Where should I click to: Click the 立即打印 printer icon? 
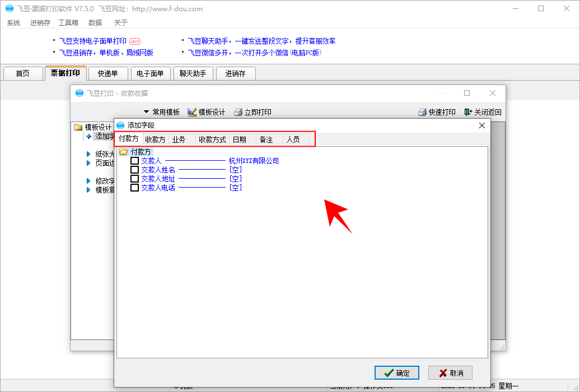pyautogui.click(x=238, y=112)
